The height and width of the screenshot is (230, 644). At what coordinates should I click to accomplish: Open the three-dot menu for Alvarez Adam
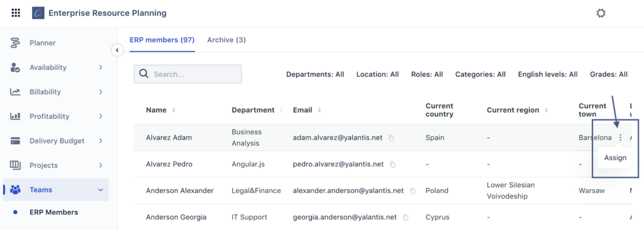(x=621, y=138)
